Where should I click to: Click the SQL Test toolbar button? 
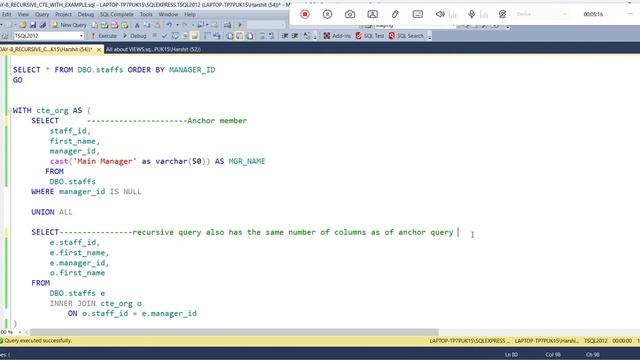point(370,36)
